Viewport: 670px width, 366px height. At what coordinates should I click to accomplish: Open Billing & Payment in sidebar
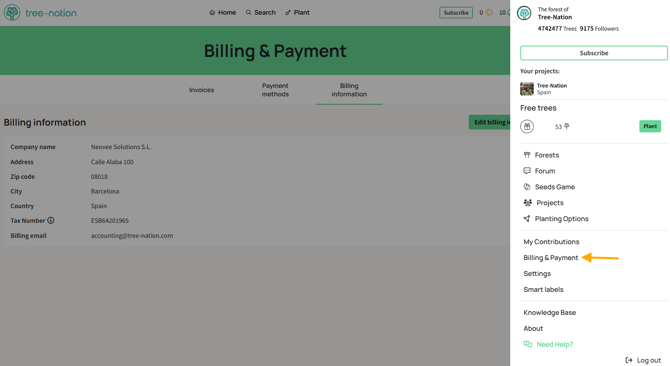[551, 258]
